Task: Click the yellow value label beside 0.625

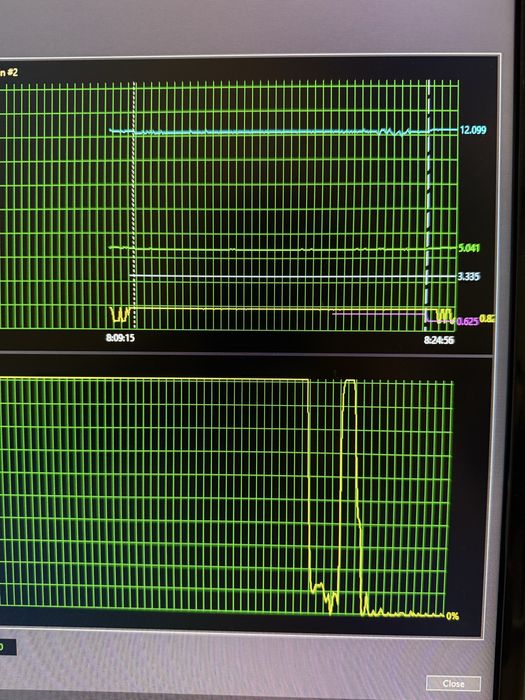Action: [487, 318]
